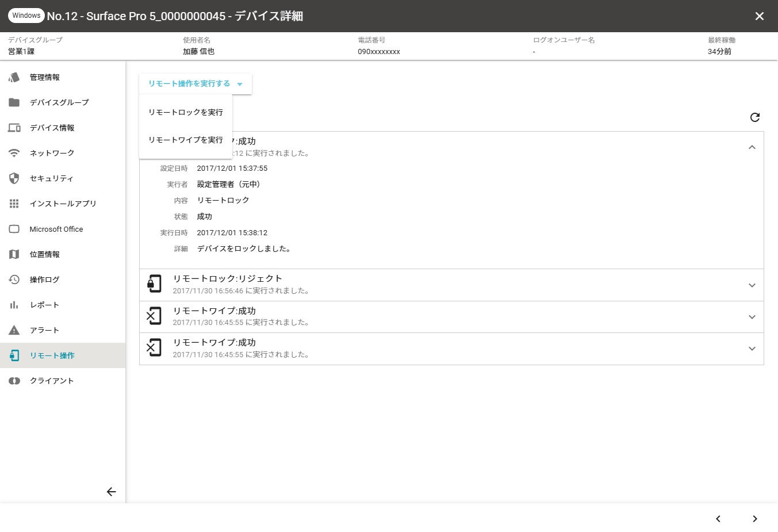
Task: Collapse the expanded remote lock success entry
Action: pos(752,147)
